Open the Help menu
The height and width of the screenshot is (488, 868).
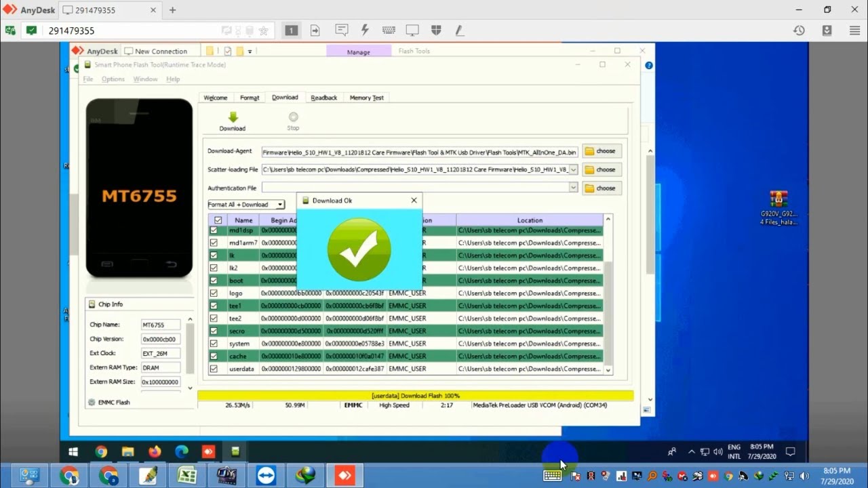[x=173, y=79]
